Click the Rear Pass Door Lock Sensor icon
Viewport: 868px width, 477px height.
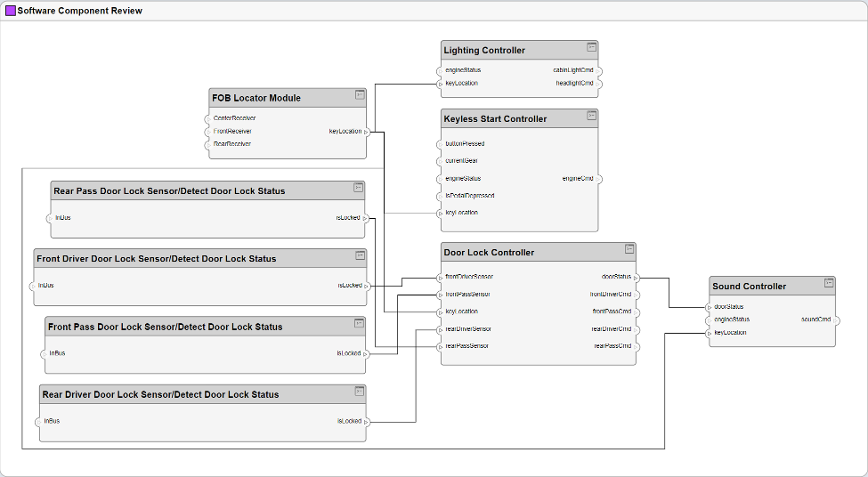(x=359, y=188)
